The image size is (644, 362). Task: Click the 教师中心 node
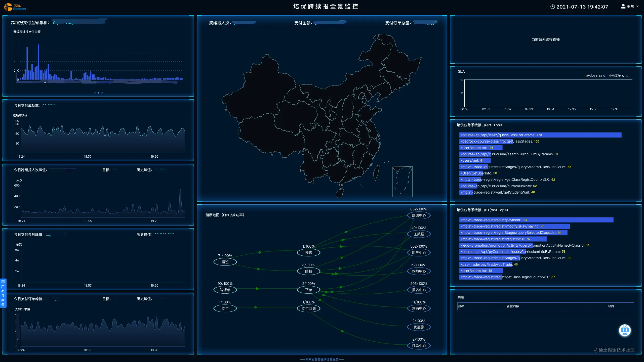coord(419,271)
